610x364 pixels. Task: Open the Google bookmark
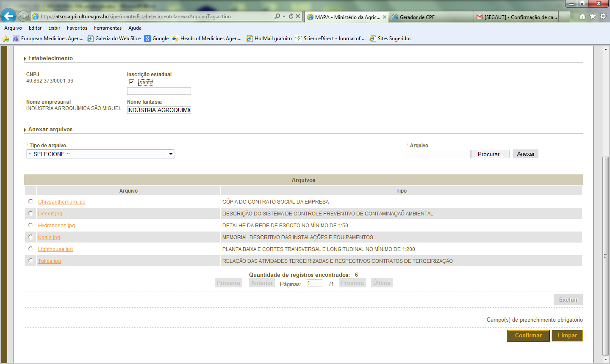click(156, 39)
